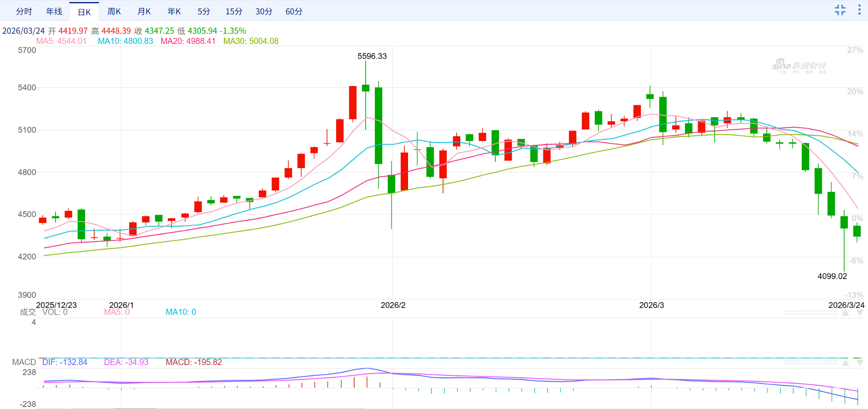Select the 年线 chart tab

54,12
